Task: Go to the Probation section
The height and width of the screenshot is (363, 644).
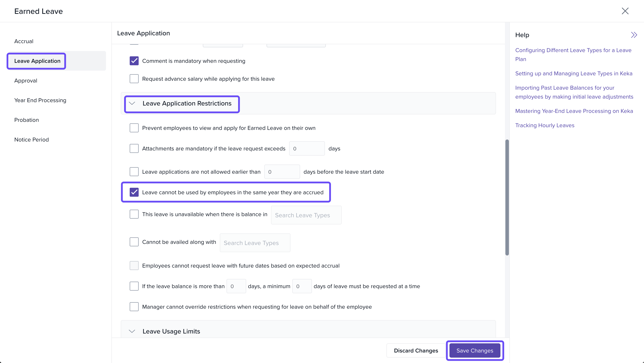Action: (x=27, y=120)
